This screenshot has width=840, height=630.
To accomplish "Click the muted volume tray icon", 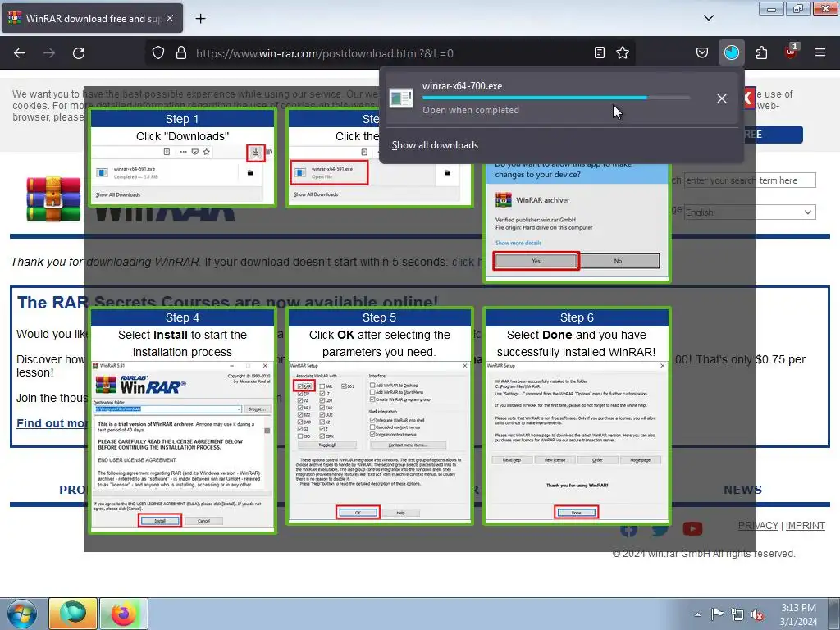I will pos(757,615).
